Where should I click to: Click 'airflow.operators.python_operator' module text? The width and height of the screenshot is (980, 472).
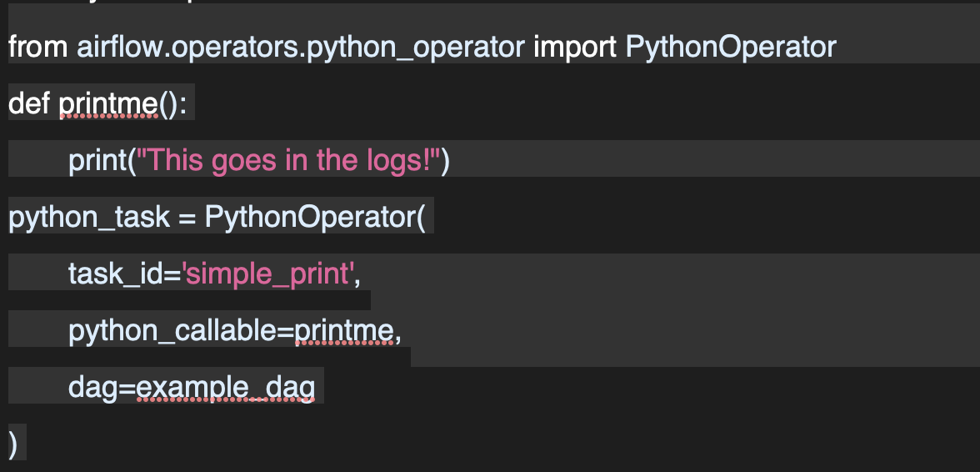(x=301, y=47)
